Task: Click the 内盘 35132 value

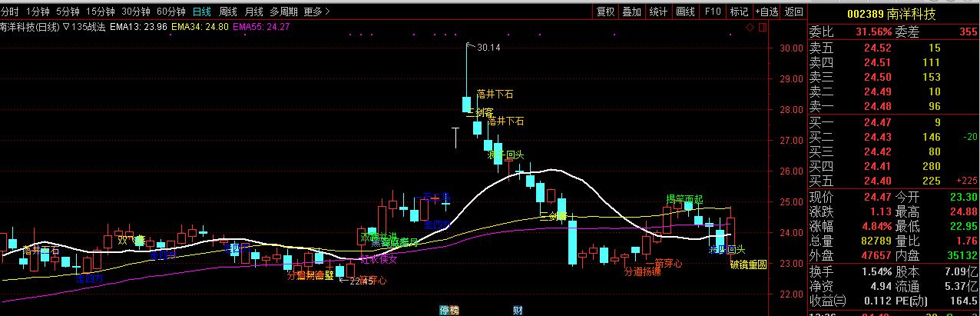Action: click(962, 255)
